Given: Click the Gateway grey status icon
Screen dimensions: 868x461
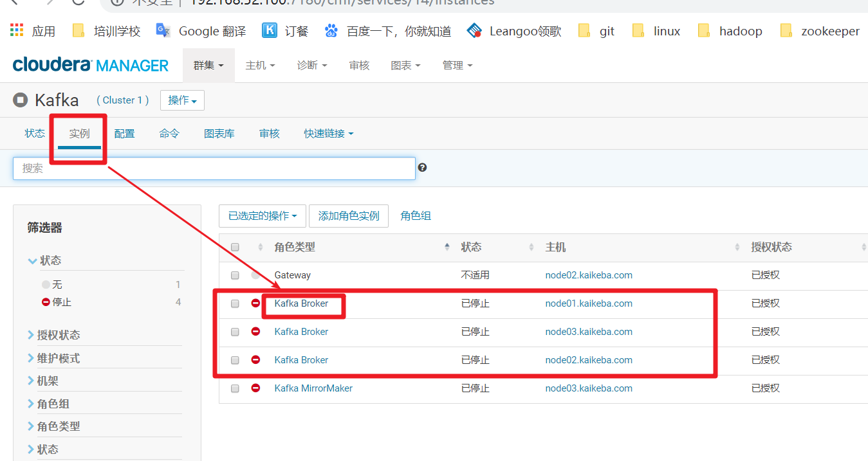Looking at the screenshot, I should coord(255,275).
